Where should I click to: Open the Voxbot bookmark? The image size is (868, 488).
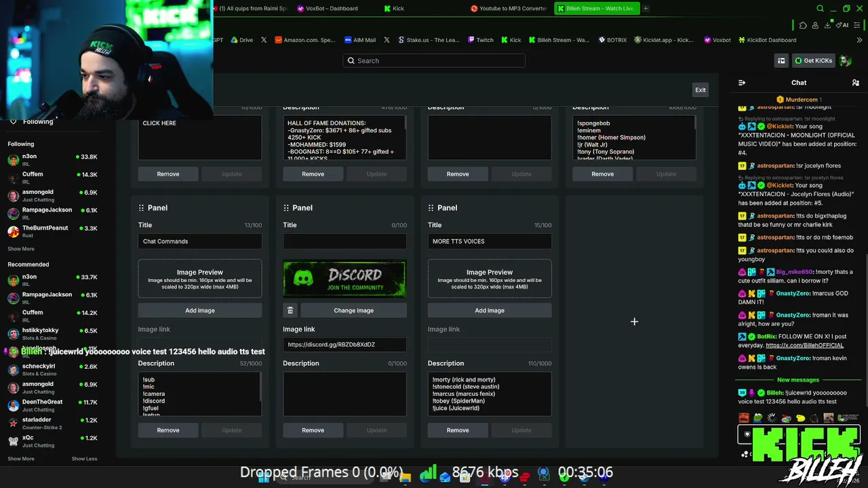pyautogui.click(x=717, y=40)
